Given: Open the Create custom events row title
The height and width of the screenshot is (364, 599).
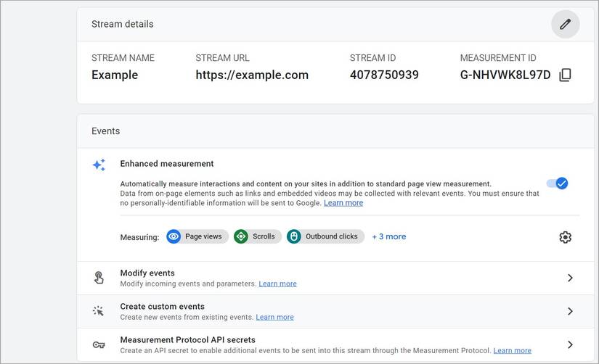Looking at the screenshot, I should 163,307.
